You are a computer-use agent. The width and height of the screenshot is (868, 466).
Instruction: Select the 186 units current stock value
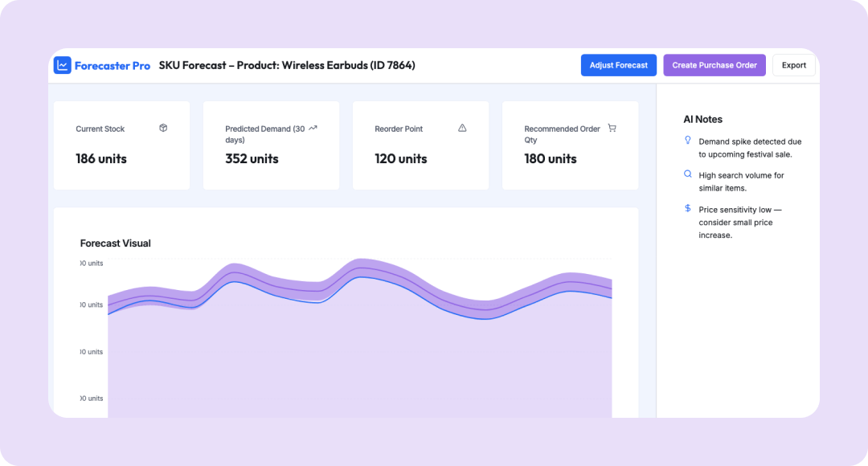pos(101,159)
